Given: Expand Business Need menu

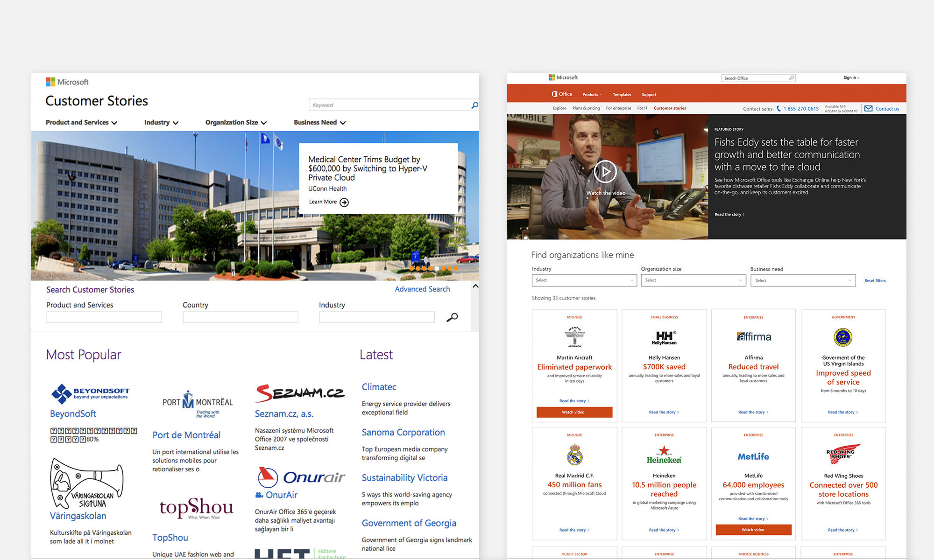Looking at the screenshot, I should pos(320,122).
